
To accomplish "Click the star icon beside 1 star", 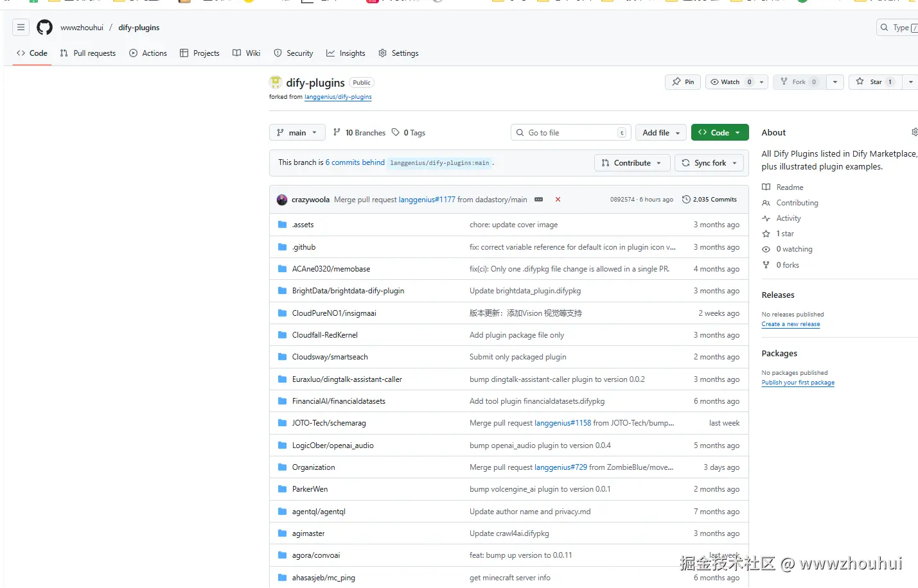I will [766, 234].
